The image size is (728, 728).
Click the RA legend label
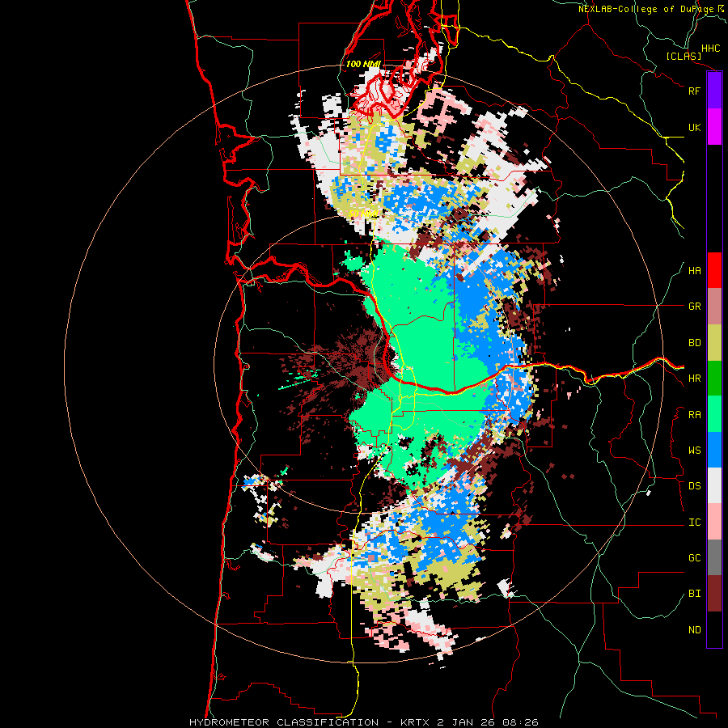(695, 415)
